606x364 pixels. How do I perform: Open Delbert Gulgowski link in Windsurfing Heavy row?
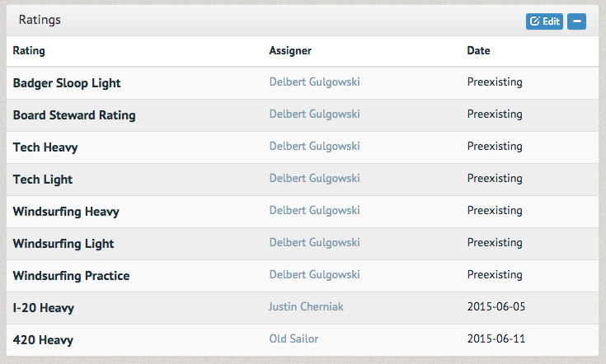click(315, 210)
